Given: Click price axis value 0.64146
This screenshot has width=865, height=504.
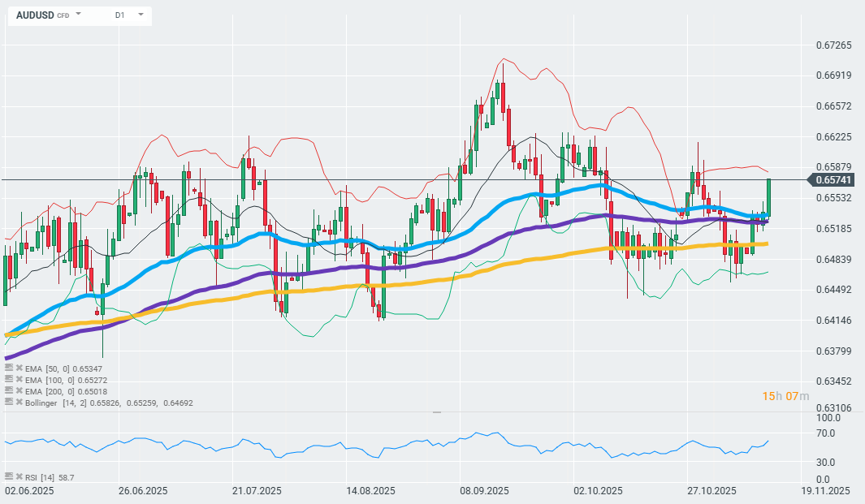Looking at the screenshot, I should click(833, 321).
